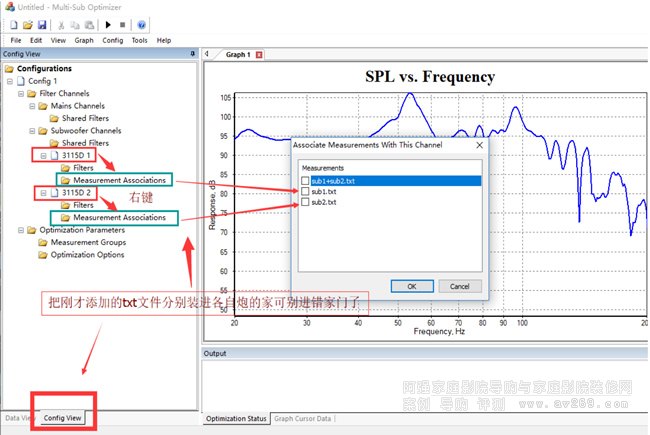The width and height of the screenshot is (650, 435).
Task: Check the sub1+sub2.txt measurement box
Action: pos(305,181)
